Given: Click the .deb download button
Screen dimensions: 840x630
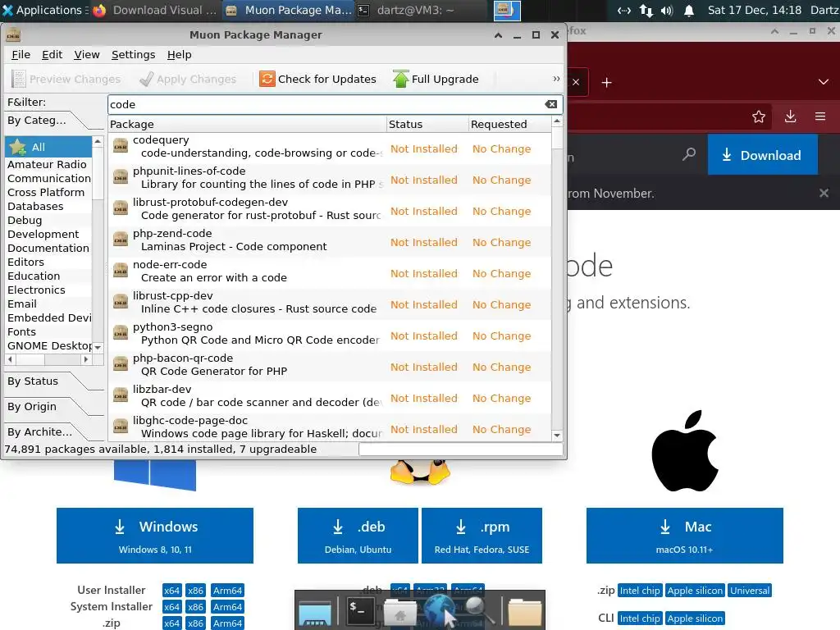Looking at the screenshot, I should (x=358, y=536).
